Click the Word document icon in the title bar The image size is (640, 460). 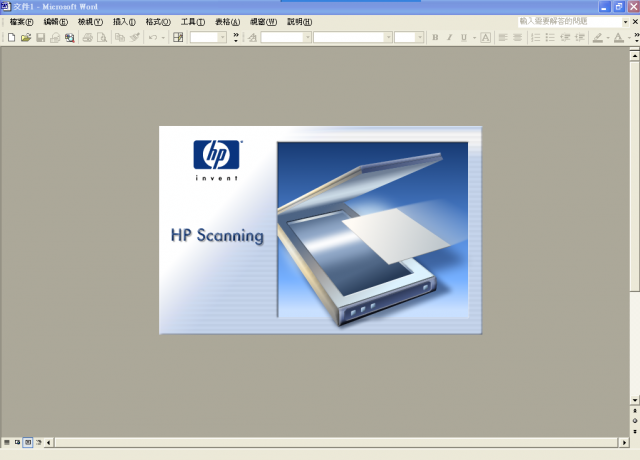(6, 7)
